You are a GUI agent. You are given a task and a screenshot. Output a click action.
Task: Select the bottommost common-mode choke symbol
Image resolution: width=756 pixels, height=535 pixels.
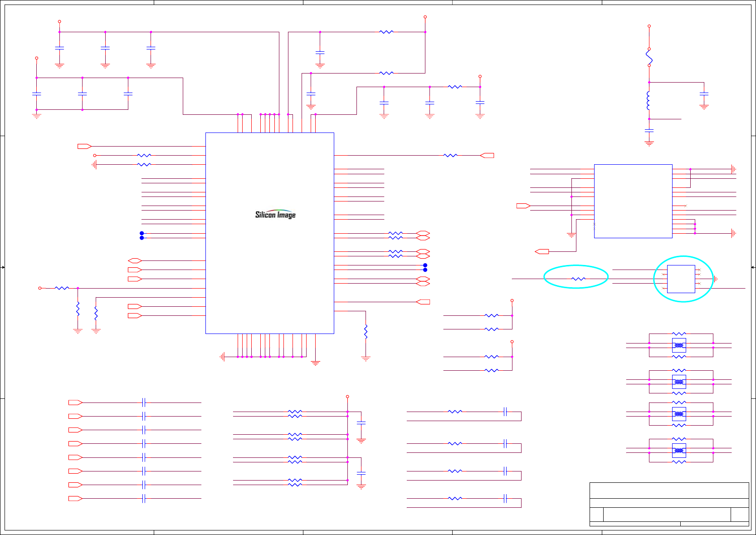[x=679, y=451]
